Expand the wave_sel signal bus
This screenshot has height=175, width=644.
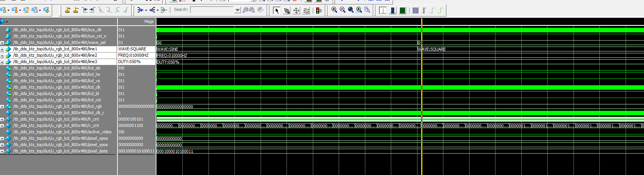click(x=2, y=43)
